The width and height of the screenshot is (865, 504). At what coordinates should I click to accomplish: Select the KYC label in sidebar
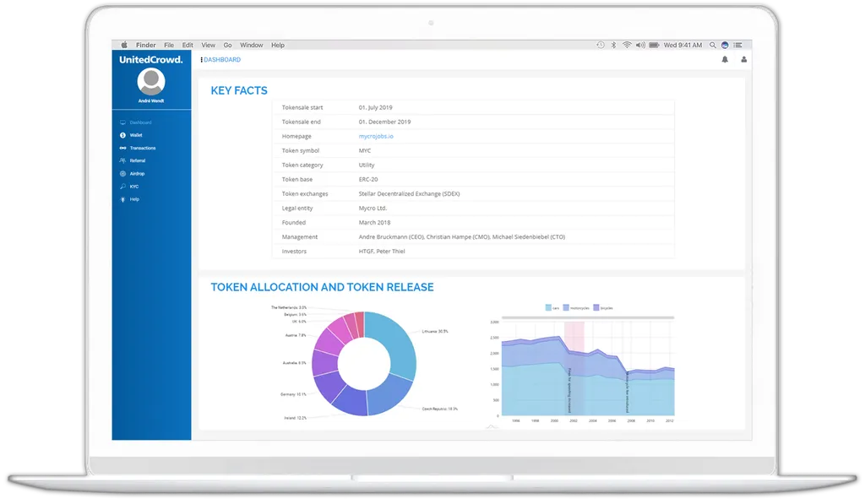[x=134, y=187]
